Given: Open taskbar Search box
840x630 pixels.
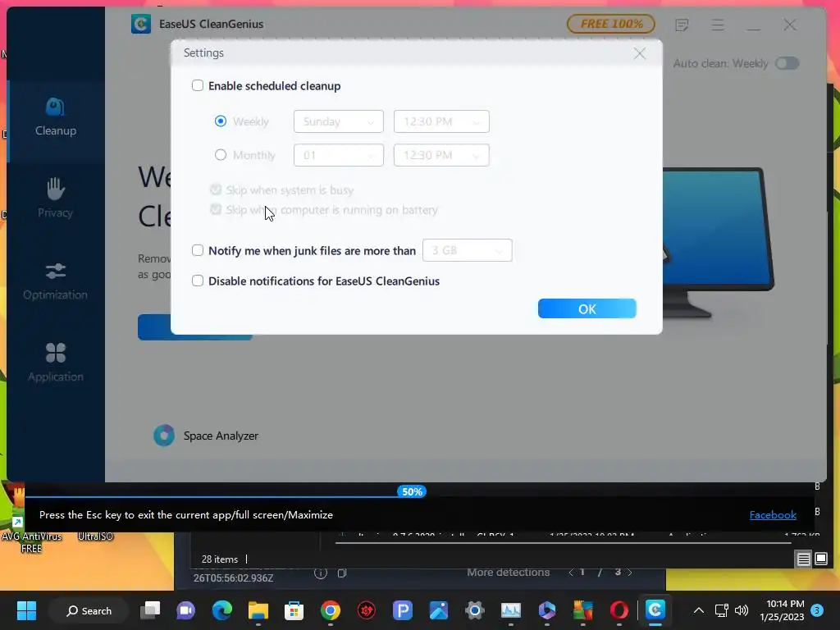Looking at the screenshot, I should pos(89,610).
